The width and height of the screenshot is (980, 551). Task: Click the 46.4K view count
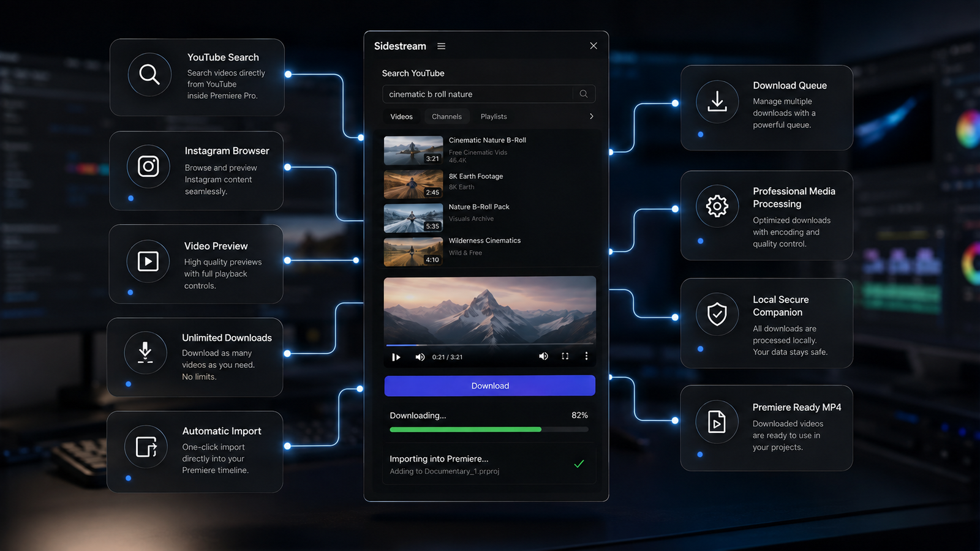click(x=458, y=160)
